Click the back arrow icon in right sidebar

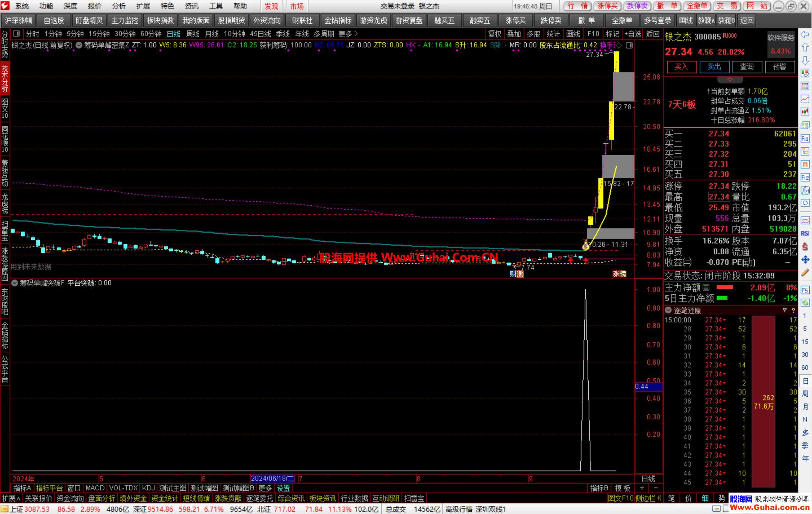804,35
